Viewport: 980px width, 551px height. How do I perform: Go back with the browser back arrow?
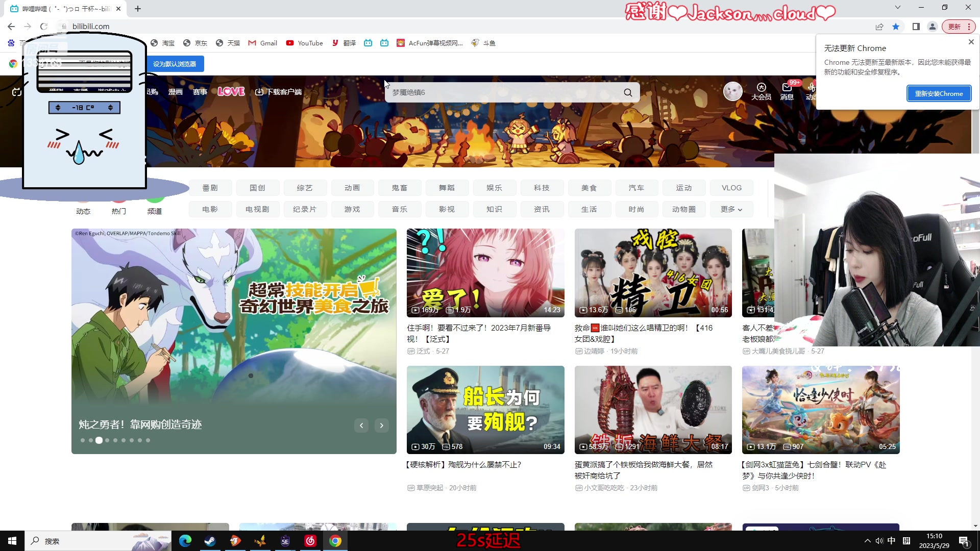point(11,27)
